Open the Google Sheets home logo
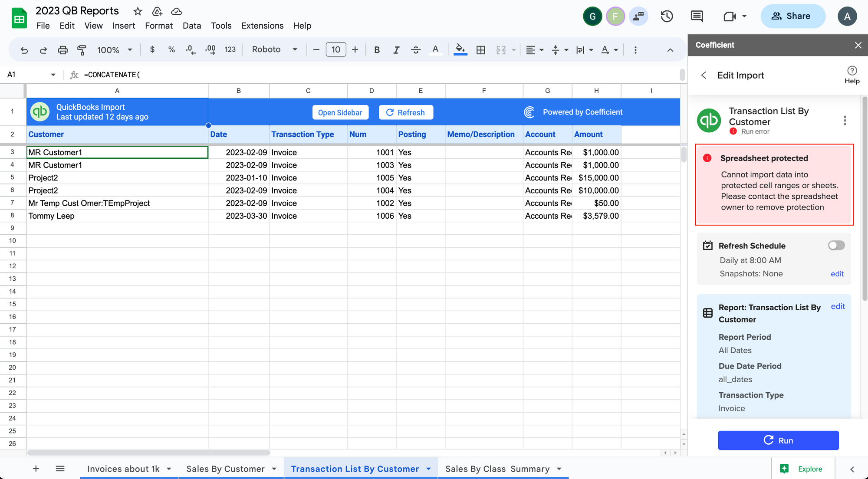The height and width of the screenshot is (479, 868). tap(19, 18)
